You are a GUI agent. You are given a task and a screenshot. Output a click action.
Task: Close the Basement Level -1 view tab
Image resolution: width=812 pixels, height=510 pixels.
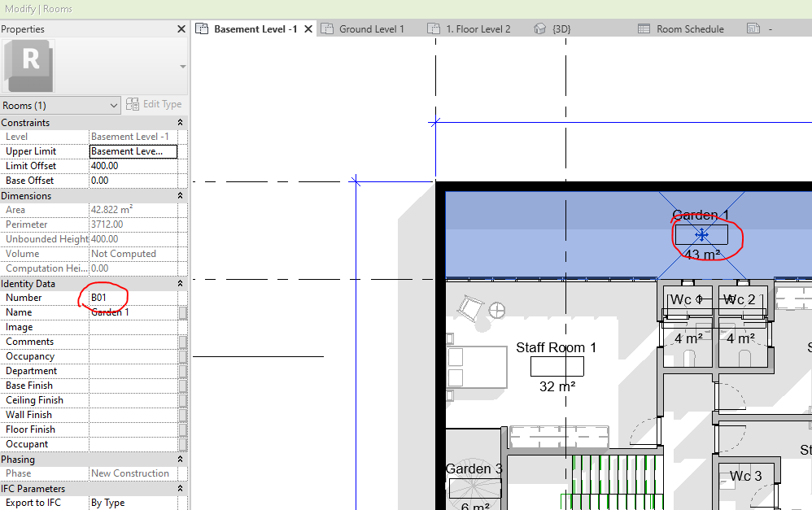pyautogui.click(x=308, y=27)
